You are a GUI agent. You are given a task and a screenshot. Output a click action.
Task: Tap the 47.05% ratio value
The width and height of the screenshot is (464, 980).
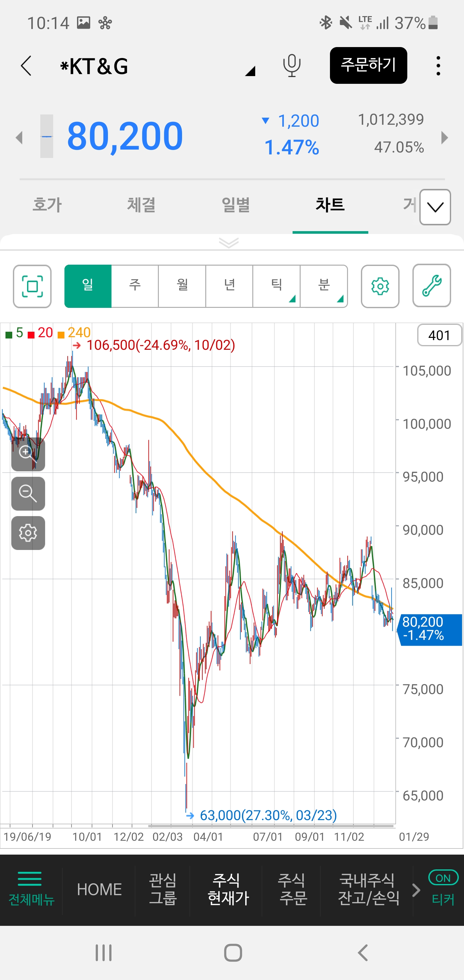coord(399,147)
